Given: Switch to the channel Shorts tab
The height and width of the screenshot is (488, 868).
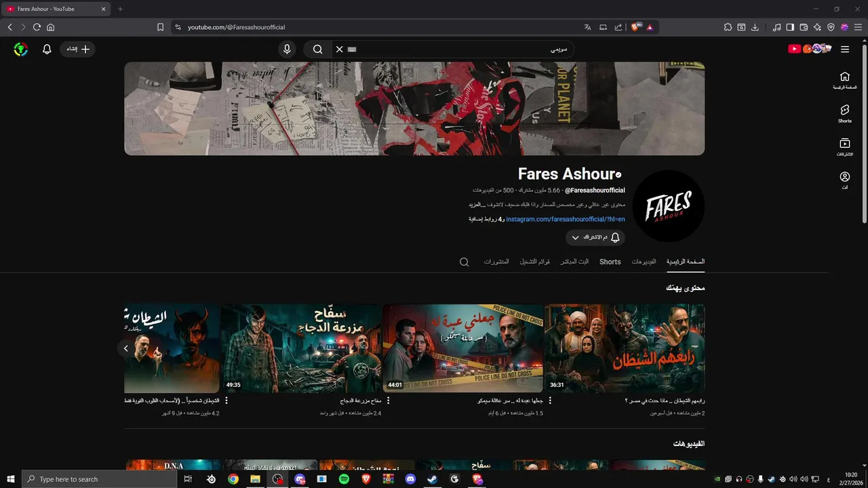Looking at the screenshot, I should (610, 262).
